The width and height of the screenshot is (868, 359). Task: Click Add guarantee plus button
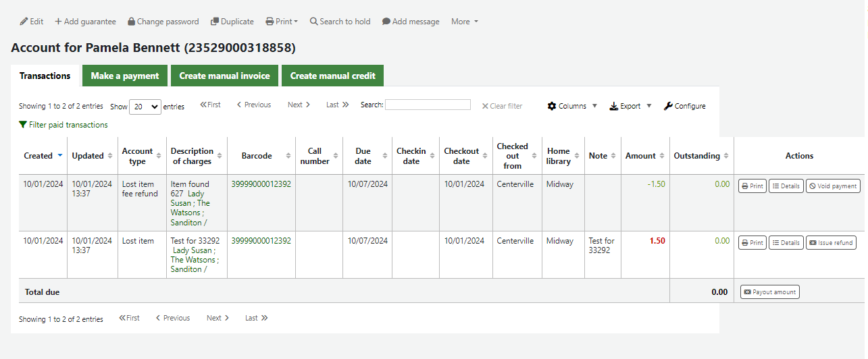point(85,22)
